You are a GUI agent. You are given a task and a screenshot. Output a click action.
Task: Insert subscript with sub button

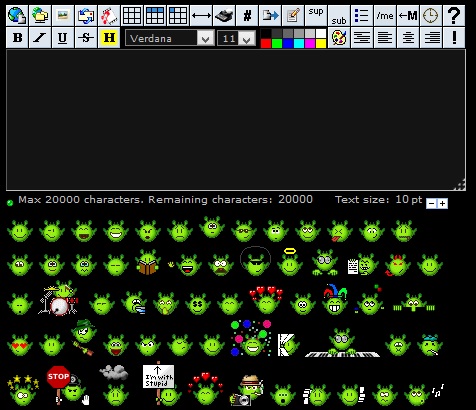click(x=339, y=15)
